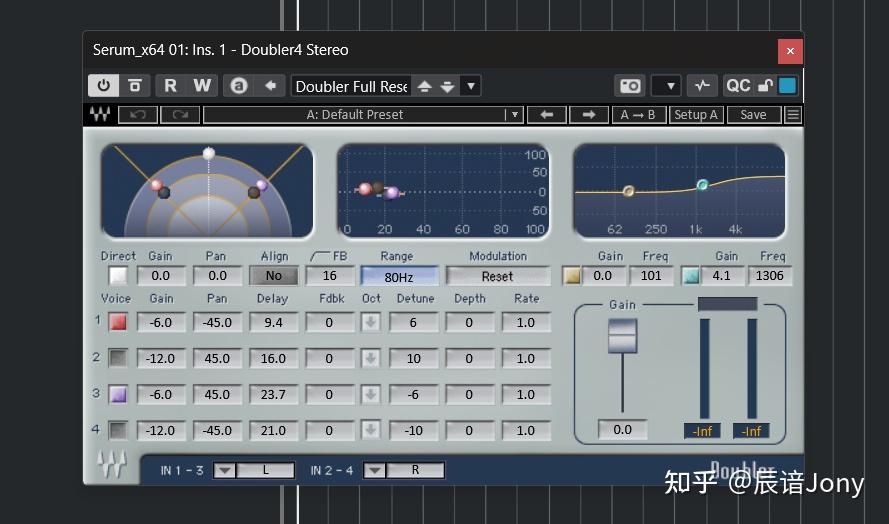Load previous preset with up arrow
889x524 pixels.
coord(425,86)
